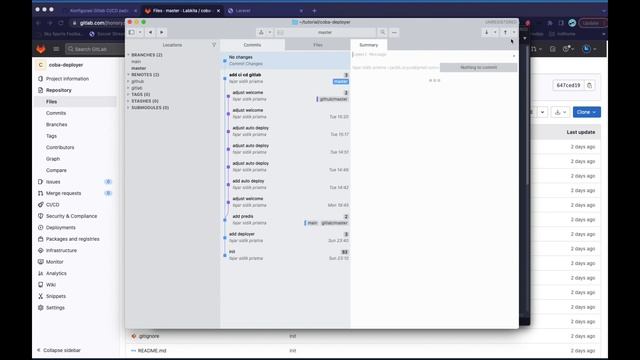Click the blue Clone button
This screenshot has width=640, height=360.
(x=587, y=112)
